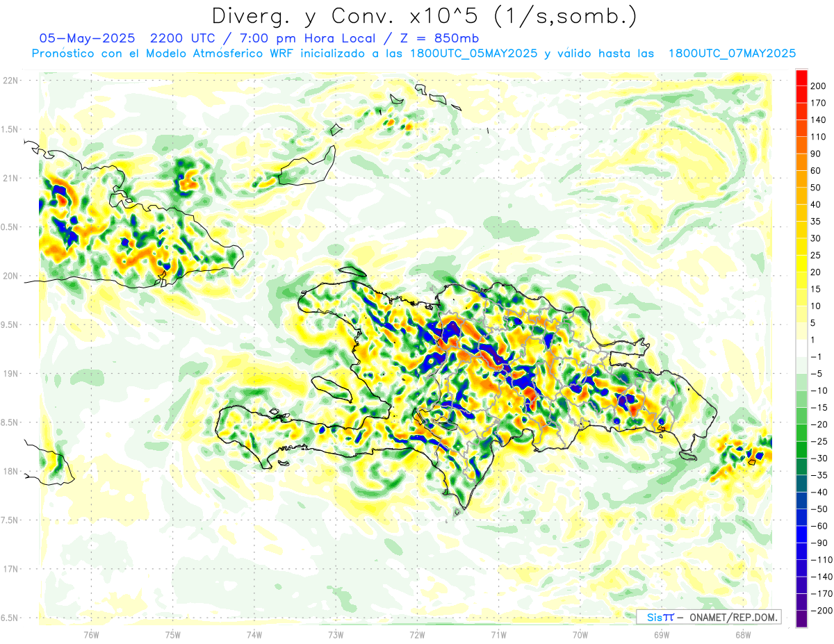Click the 1.5N latitude label
The height and width of the screenshot is (644, 834).
click(x=10, y=129)
